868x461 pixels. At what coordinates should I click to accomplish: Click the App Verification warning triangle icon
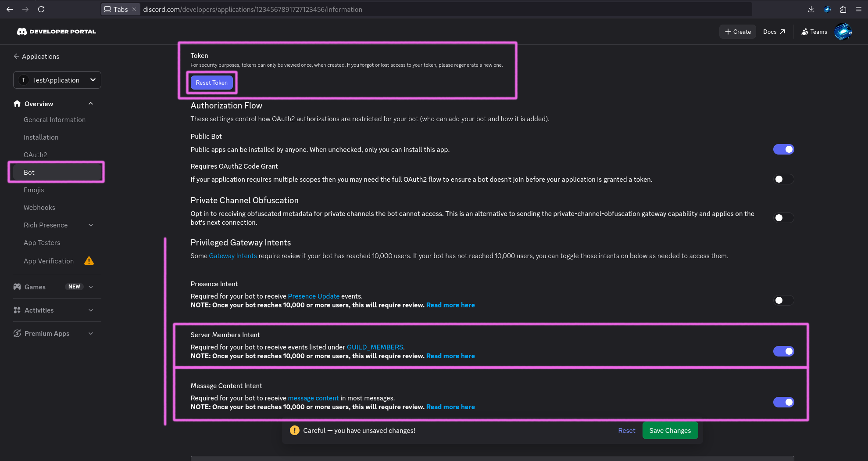pos(89,261)
